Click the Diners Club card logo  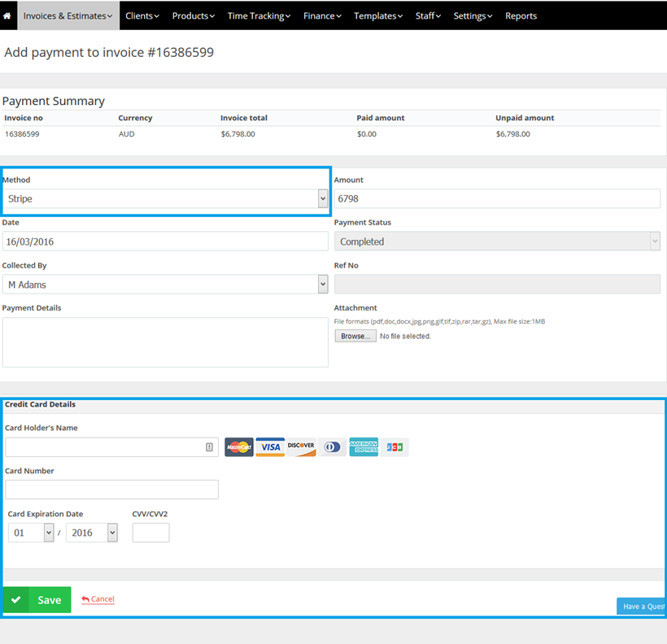coord(332,447)
